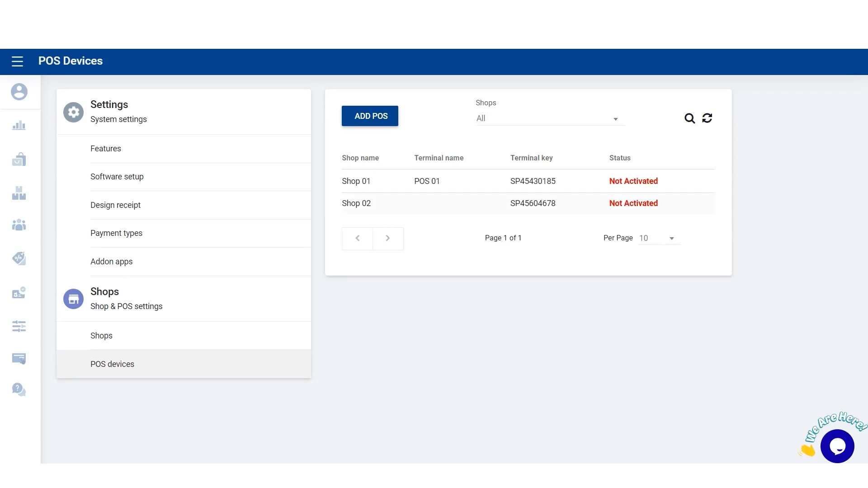Open Design receipt settings
This screenshot has width=868, height=488.
115,205
